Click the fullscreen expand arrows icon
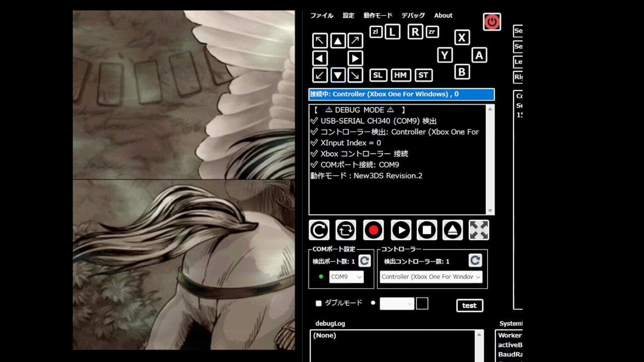This screenshot has width=644, height=362. [479, 230]
